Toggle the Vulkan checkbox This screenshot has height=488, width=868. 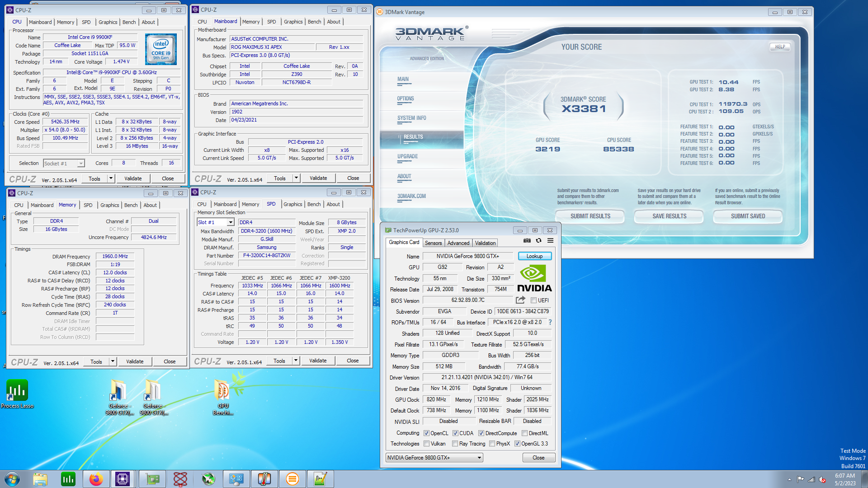[x=426, y=444]
